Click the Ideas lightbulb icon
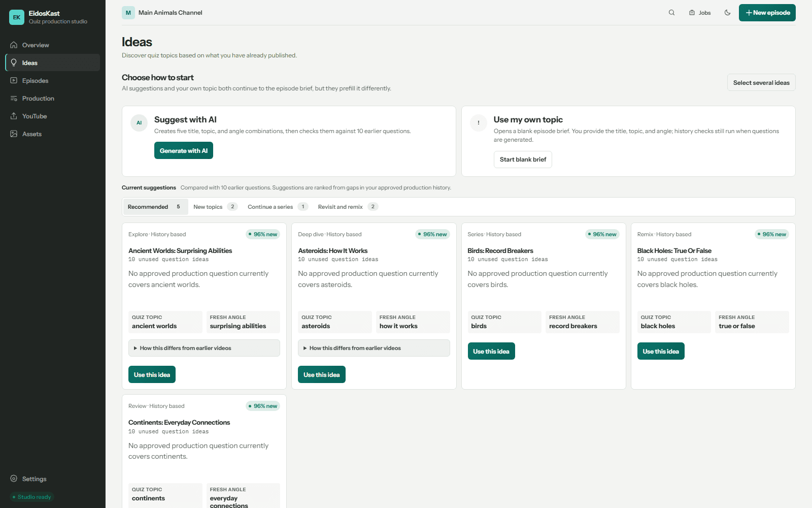 (14, 63)
